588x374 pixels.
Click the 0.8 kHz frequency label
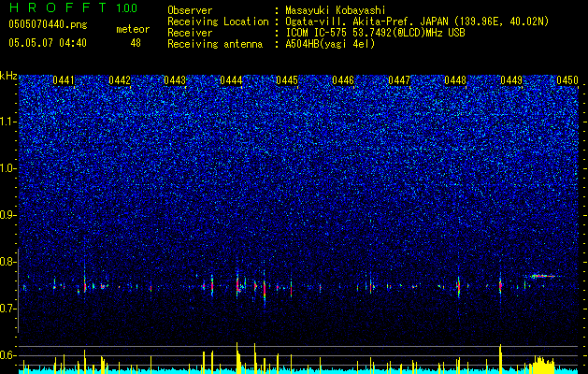point(8,262)
